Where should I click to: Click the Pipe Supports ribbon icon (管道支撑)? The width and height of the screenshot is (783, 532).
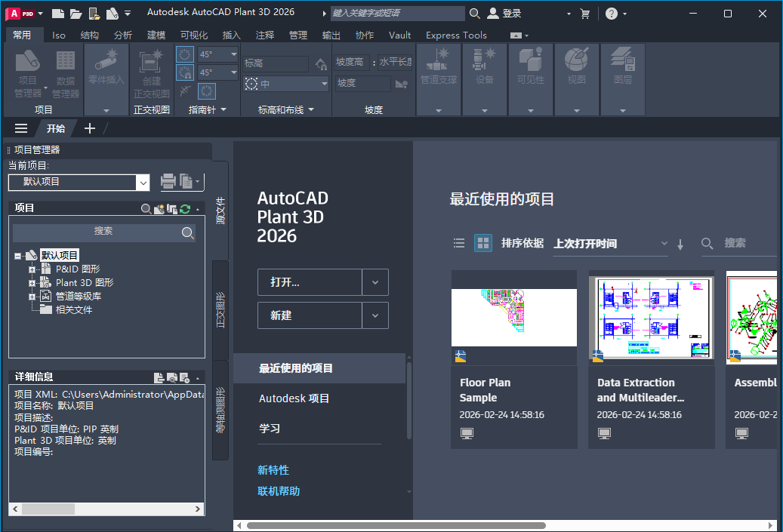coord(439,66)
